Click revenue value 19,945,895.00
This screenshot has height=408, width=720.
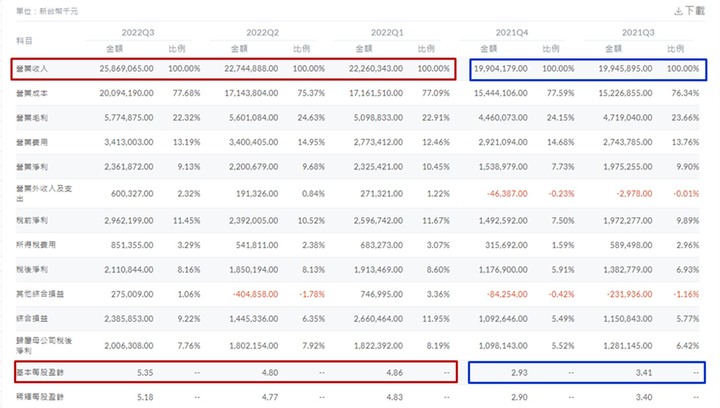pos(625,68)
